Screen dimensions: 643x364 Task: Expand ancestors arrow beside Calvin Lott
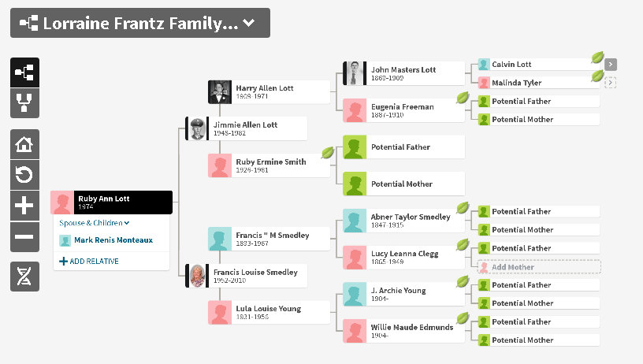point(611,65)
